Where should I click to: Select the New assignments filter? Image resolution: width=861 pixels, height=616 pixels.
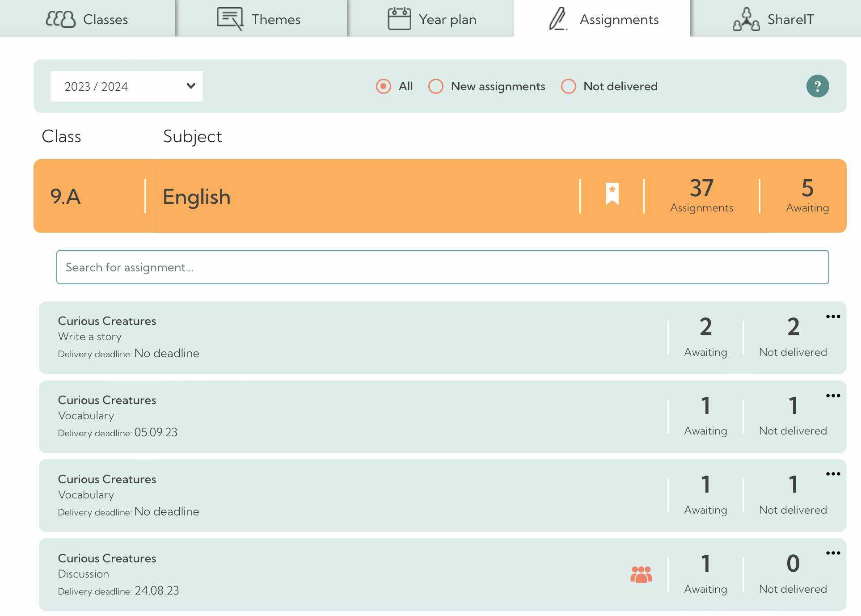(435, 86)
